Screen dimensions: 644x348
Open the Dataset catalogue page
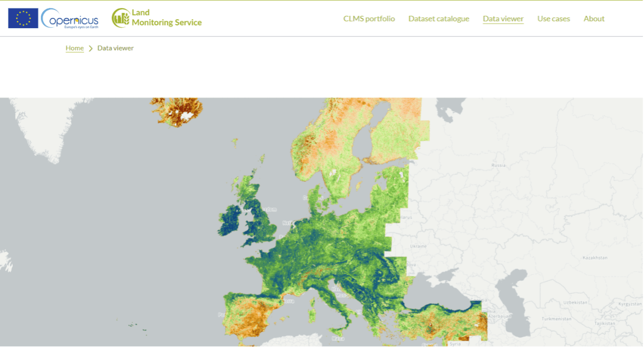[439, 18]
